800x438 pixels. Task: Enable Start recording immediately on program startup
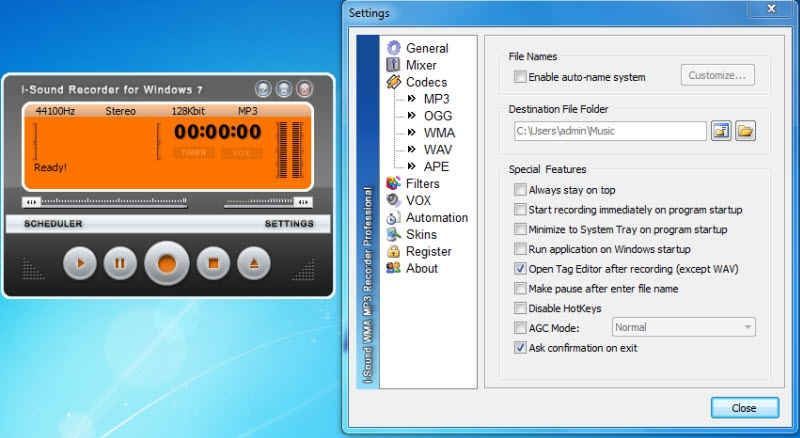[520, 209]
